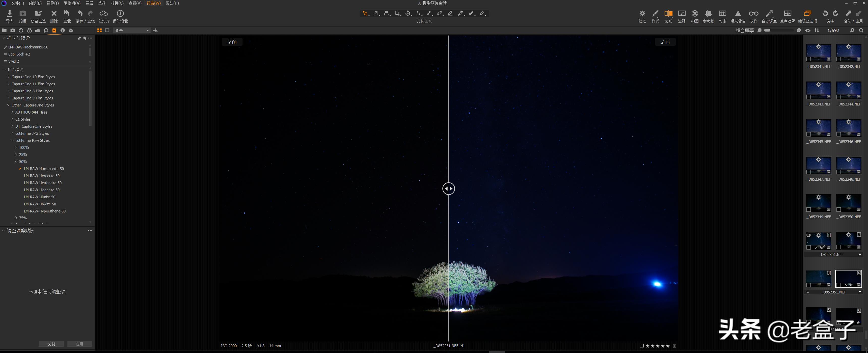The height and width of the screenshot is (353, 868).
Task: Apply the LM-RAW-Herderite-50 style
Action: (x=41, y=176)
